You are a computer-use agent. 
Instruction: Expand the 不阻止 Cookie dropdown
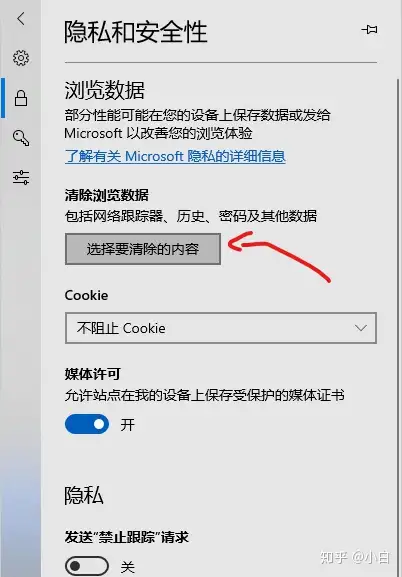tap(221, 328)
